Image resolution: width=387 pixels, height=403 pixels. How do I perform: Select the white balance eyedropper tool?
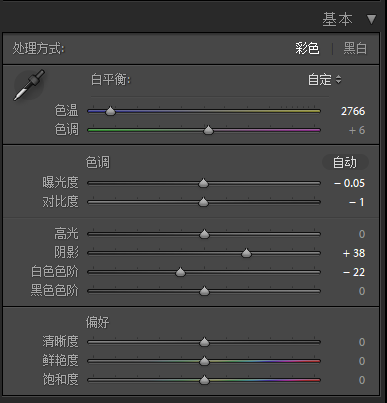[29, 85]
